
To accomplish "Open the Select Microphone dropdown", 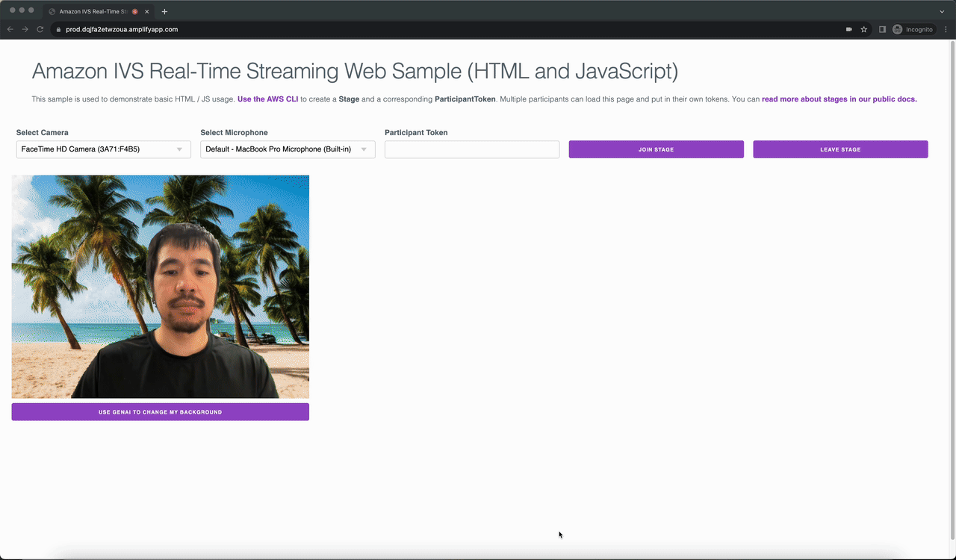I will tap(288, 149).
